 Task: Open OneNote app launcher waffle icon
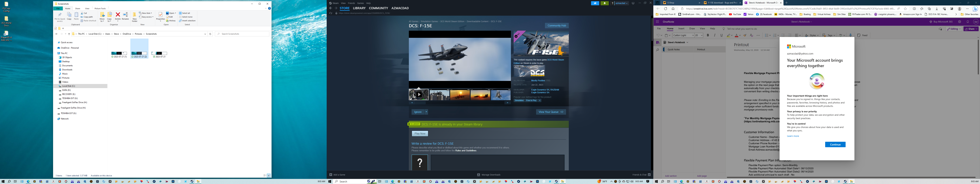[x=657, y=22]
